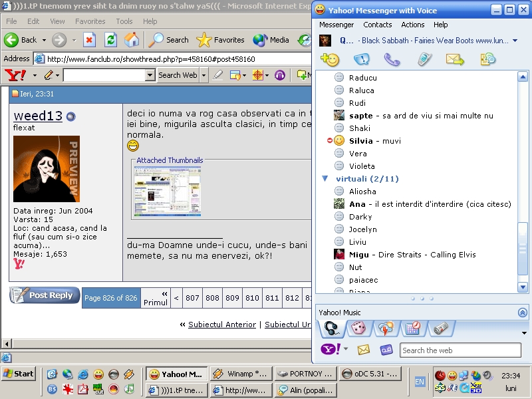Click the send email envelope icon
Image resolution: width=532 pixels, height=399 pixels.
click(455, 59)
